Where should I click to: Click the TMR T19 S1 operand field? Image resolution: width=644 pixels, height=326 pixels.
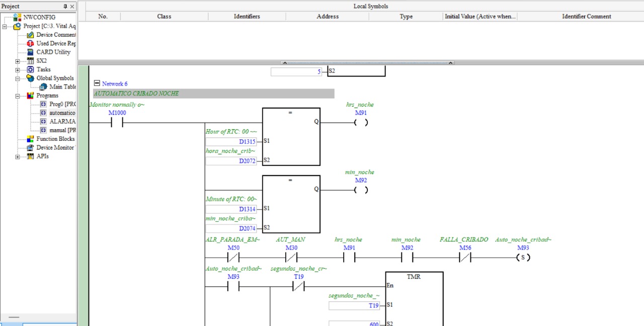pyautogui.click(x=354, y=305)
